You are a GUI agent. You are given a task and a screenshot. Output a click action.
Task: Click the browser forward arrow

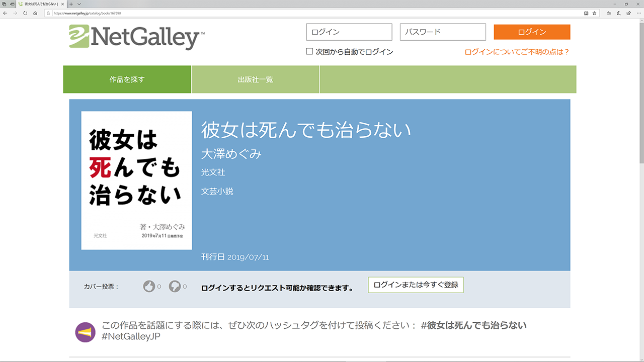(x=15, y=13)
